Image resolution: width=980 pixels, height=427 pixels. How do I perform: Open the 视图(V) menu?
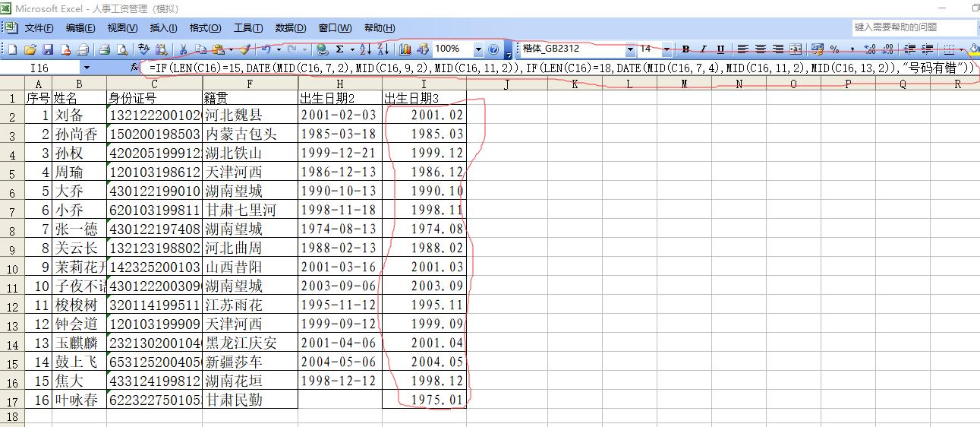point(122,28)
